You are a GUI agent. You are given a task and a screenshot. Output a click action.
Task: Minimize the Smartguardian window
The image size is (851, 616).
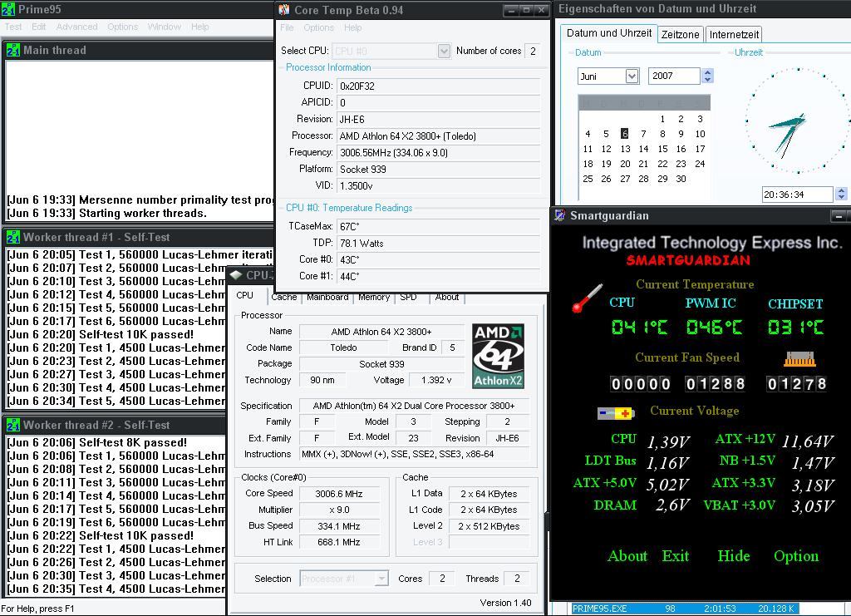(839, 216)
